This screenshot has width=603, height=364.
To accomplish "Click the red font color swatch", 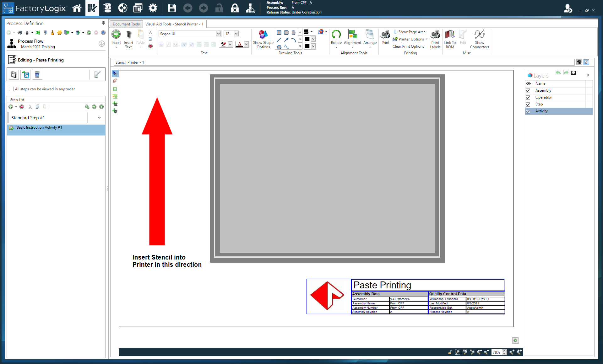I will point(240,45).
